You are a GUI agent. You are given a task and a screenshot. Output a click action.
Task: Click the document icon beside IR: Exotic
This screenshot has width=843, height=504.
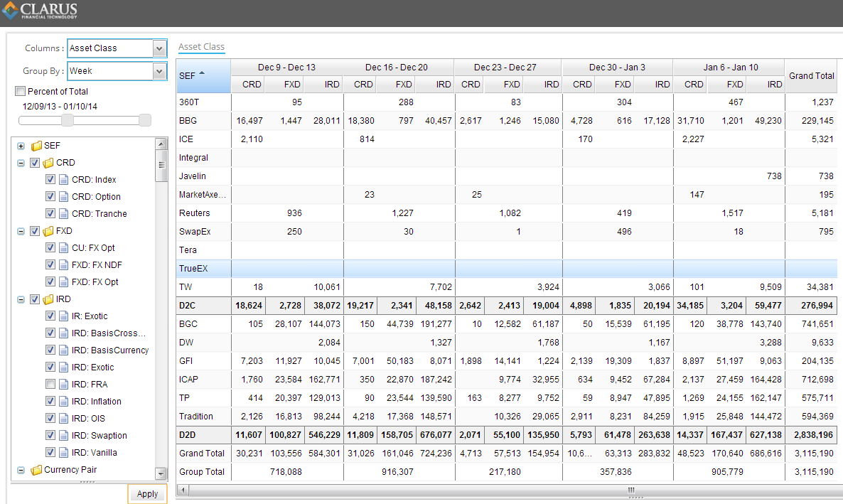click(x=63, y=316)
